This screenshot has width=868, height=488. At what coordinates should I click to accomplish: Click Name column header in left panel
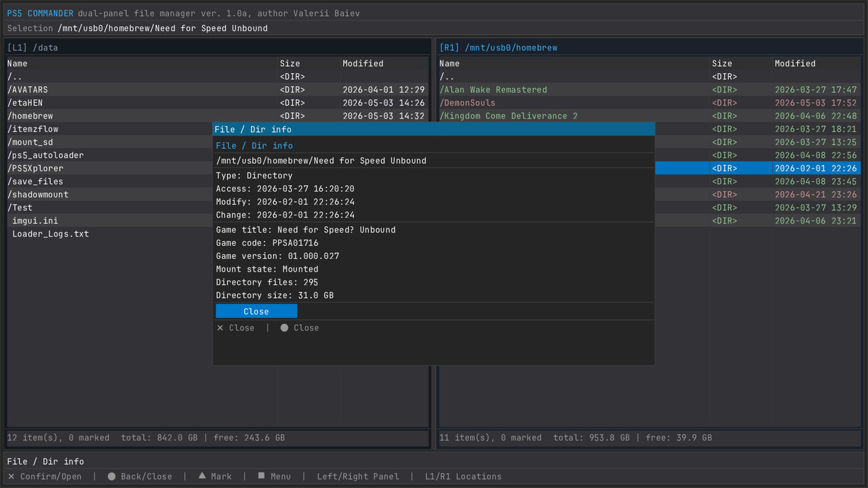(x=18, y=64)
